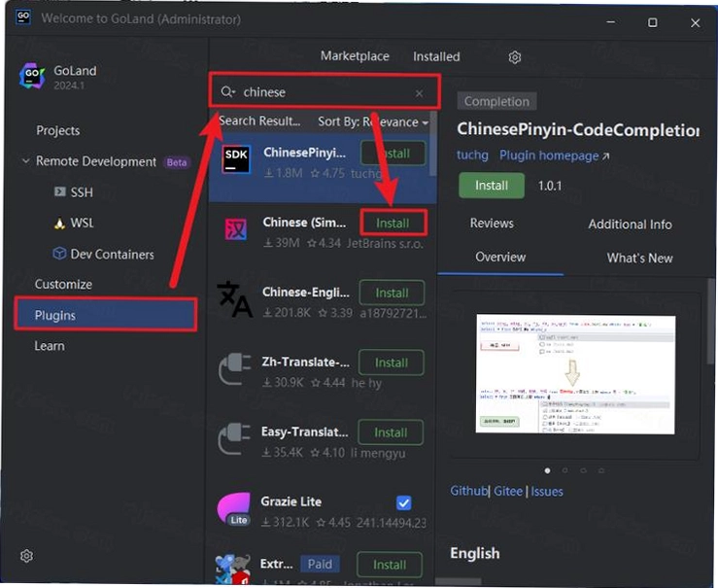Viewport: 718px width, 588px height.
Task: Select the Overview tab
Action: point(500,257)
